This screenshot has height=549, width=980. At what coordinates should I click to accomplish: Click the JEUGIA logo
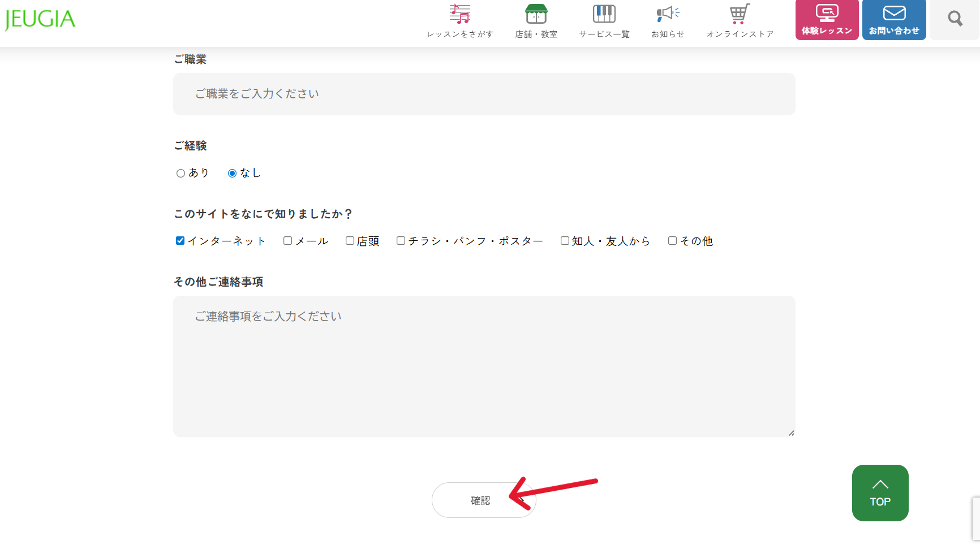[x=40, y=19]
